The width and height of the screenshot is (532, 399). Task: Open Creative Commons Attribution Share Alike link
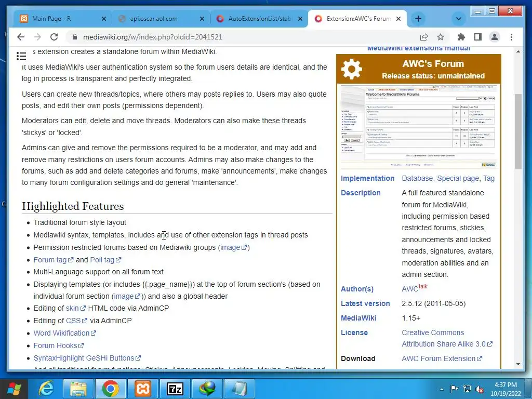(x=446, y=338)
